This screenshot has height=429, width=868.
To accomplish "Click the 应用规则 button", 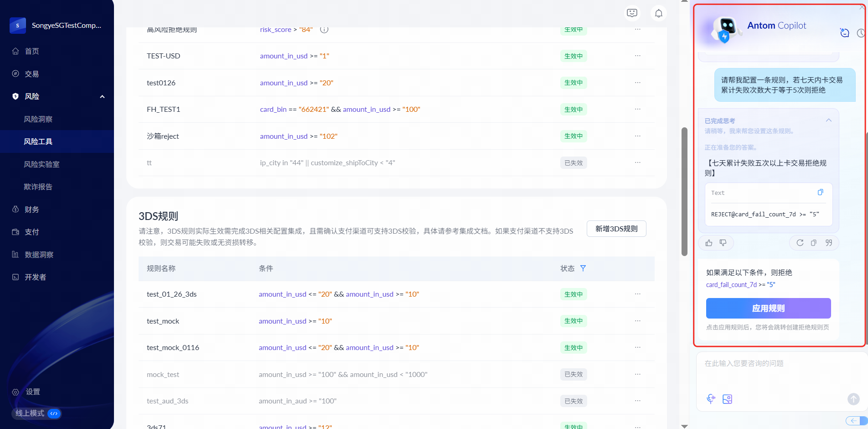I will (x=768, y=309).
